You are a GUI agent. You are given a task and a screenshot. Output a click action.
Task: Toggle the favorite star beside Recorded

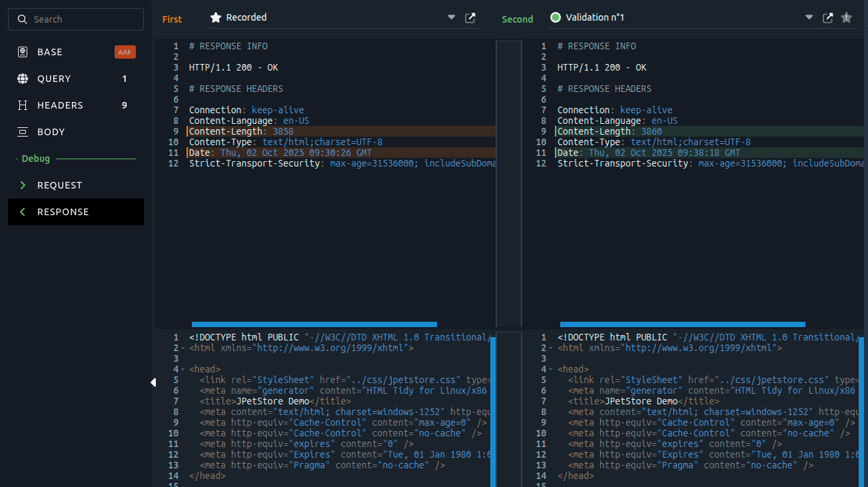215,17
